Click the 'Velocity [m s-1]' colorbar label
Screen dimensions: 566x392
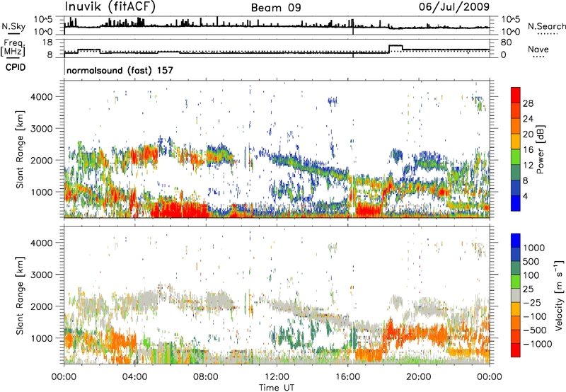pos(559,295)
